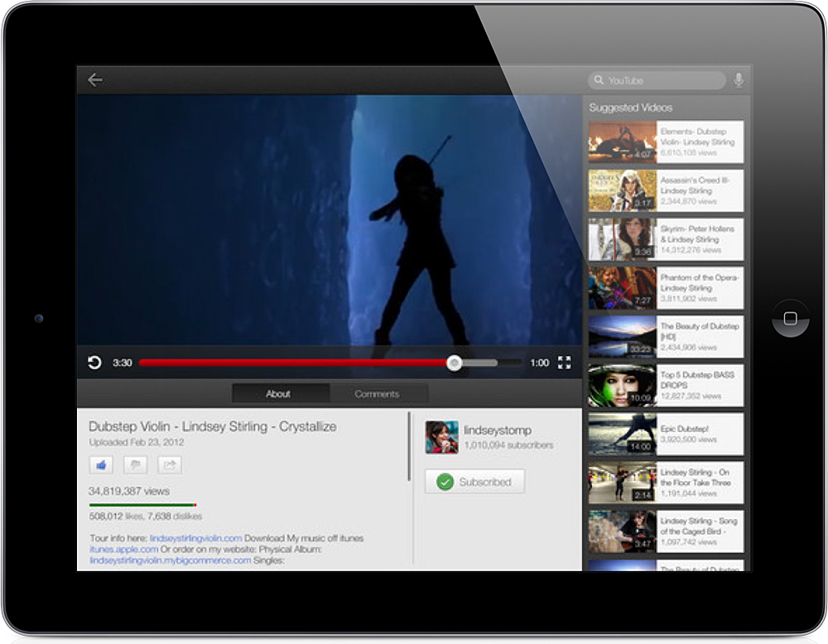Like the video with thumbs-up icon

pos(101,465)
